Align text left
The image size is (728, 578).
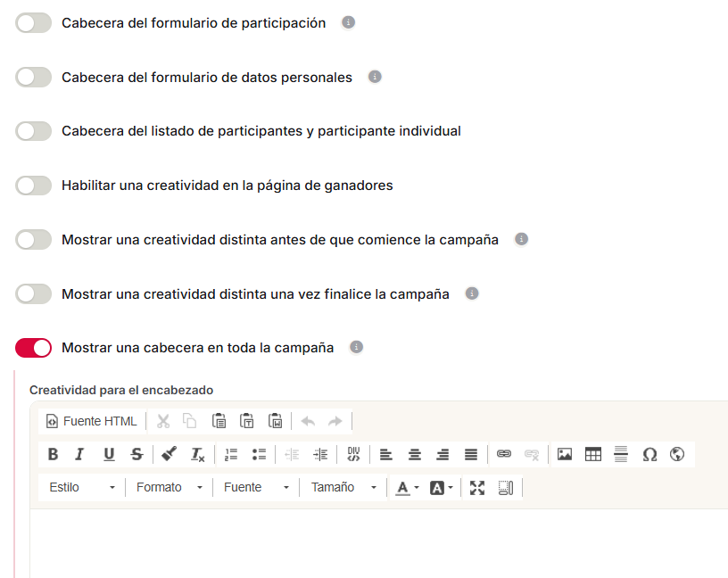386,454
